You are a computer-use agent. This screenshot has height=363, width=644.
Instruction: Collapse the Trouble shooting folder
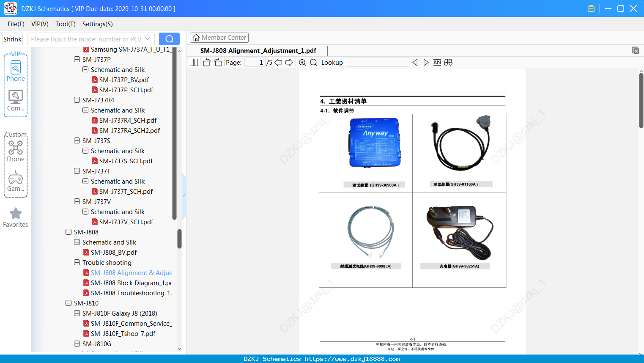click(77, 262)
